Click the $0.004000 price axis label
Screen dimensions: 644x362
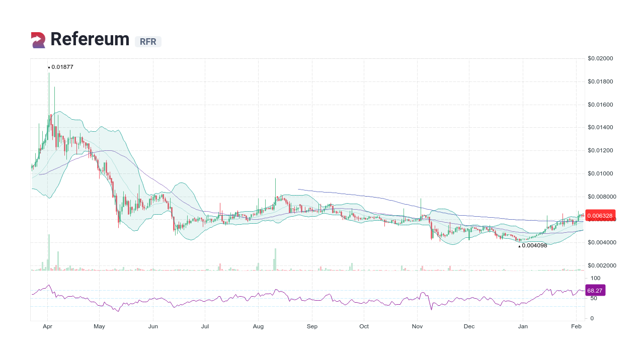(x=602, y=242)
